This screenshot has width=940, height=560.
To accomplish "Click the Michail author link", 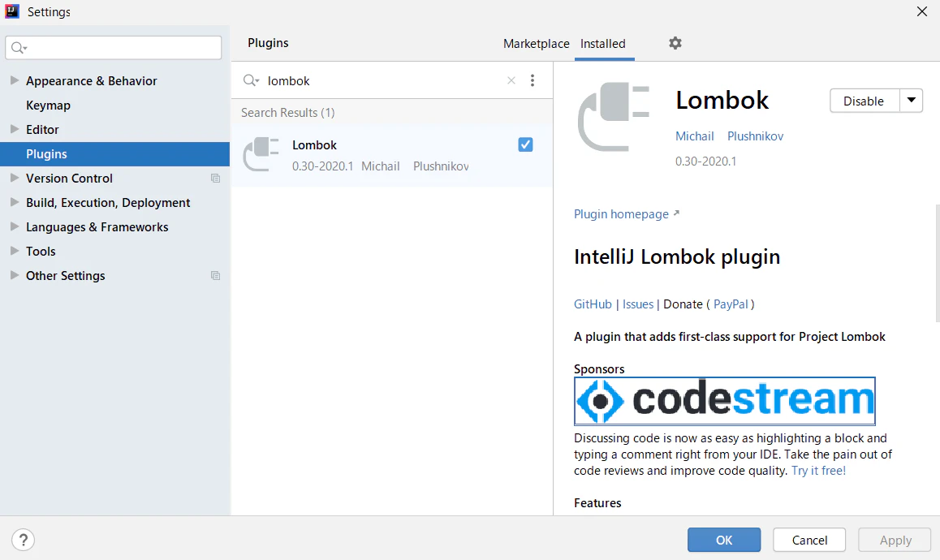I will pos(694,136).
